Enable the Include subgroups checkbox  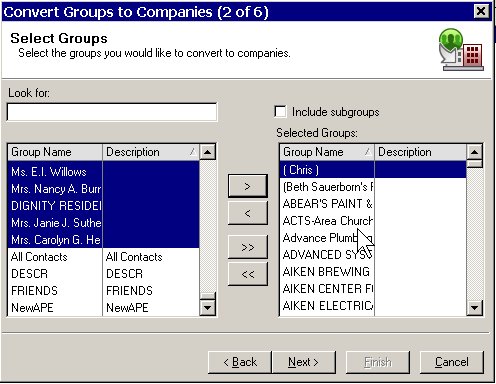coord(280,112)
